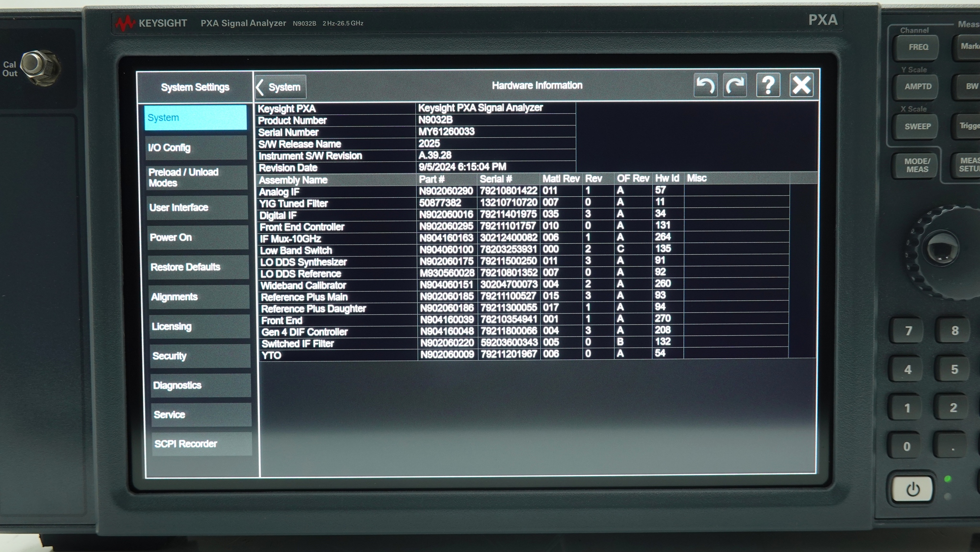
Task: Open the I/O Config tab
Action: [196, 147]
